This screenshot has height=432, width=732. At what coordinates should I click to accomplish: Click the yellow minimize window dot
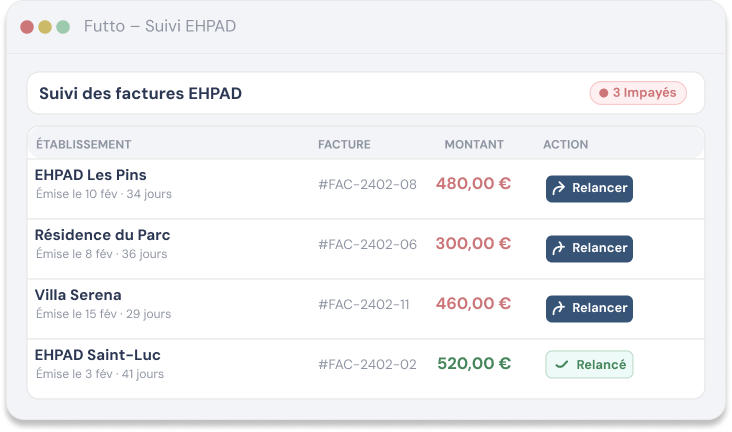click(45, 27)
